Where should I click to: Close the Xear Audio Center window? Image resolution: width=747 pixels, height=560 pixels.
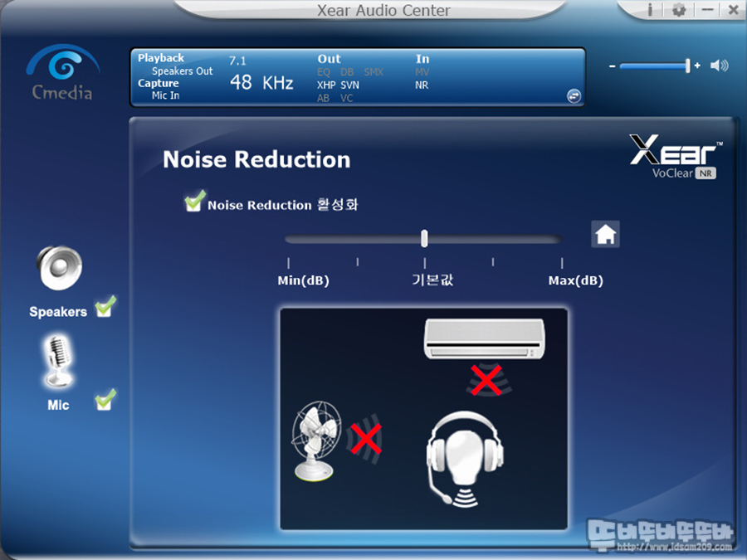point(734,9)
